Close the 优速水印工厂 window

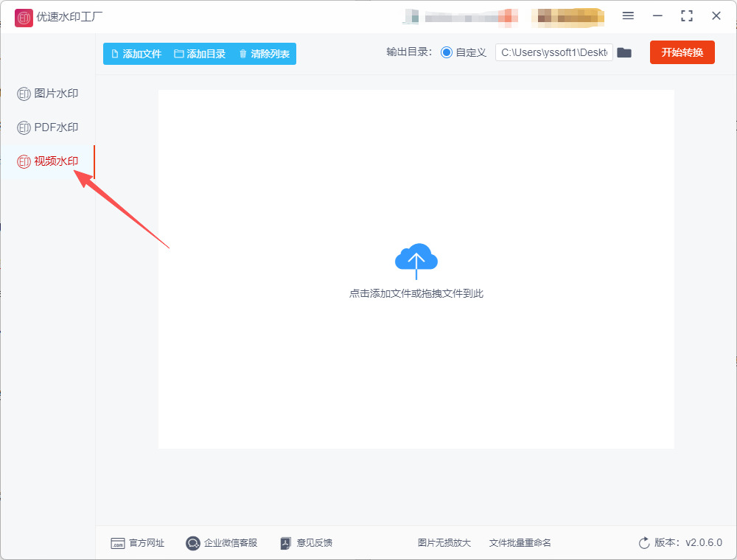pos(716,16)
